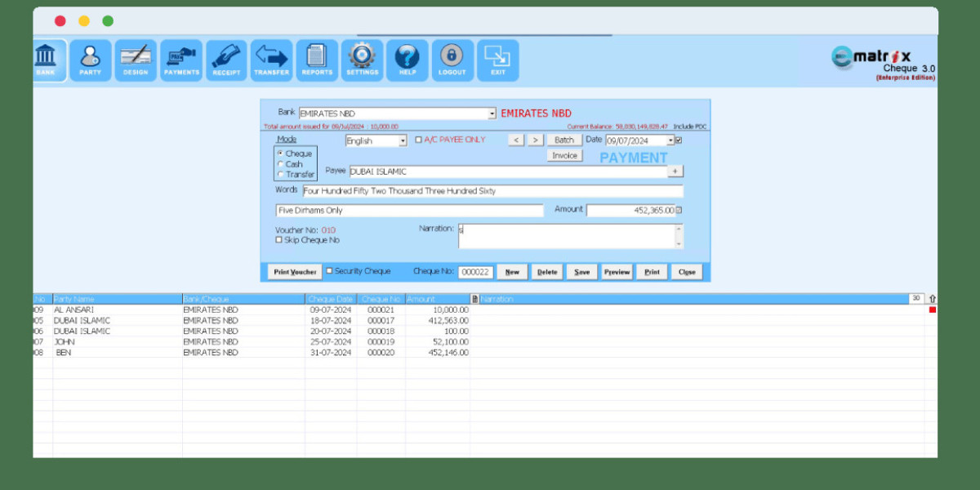
Task: Click the Design cheque icon
Action: (x=136, y=60)
